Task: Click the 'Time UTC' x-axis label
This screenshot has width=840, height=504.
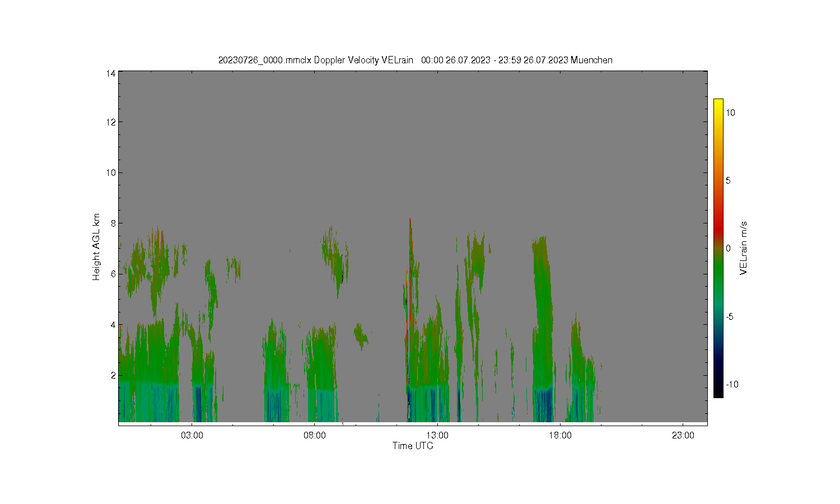Action: point(413,446)
